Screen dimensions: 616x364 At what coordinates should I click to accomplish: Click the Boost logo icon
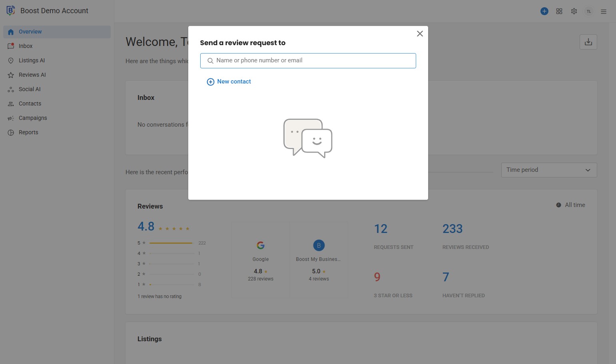pyautogui.click(x=11, y=11)
